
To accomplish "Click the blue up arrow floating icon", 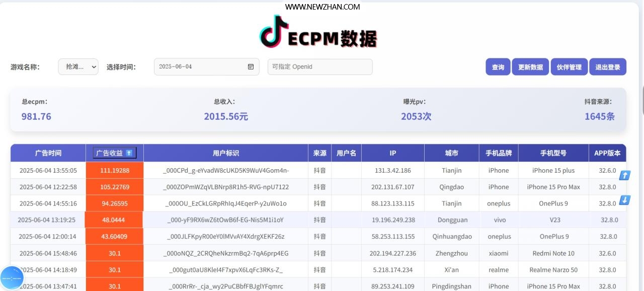I will pos(624,175).
